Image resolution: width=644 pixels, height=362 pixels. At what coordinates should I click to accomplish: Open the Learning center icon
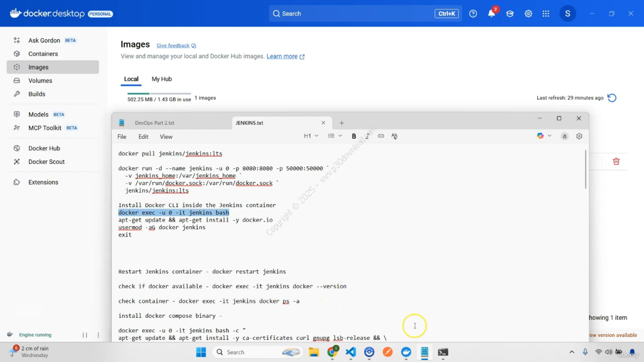[510, 14]
